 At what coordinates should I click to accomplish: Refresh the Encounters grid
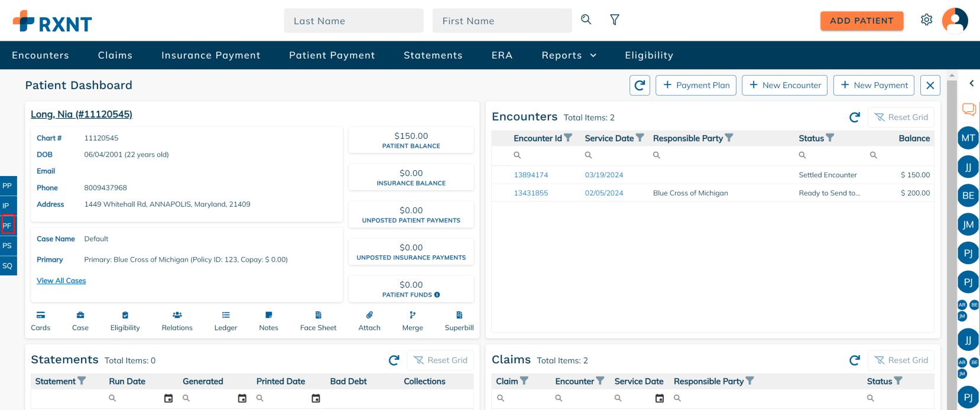(854, 118)
